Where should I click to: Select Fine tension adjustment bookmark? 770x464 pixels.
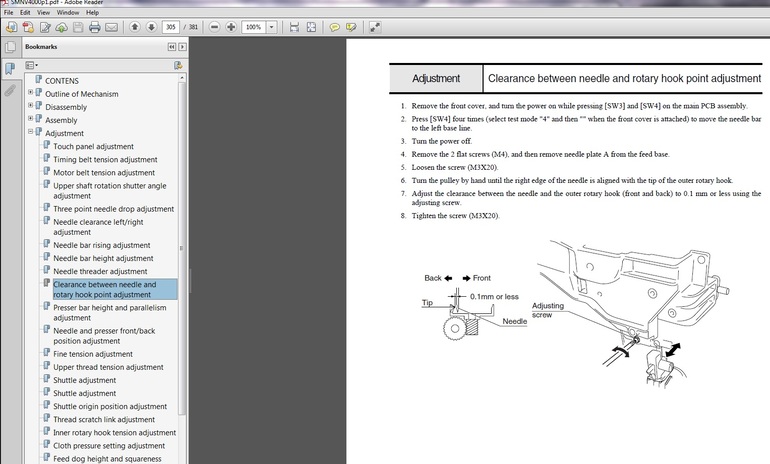pos(93,354)
